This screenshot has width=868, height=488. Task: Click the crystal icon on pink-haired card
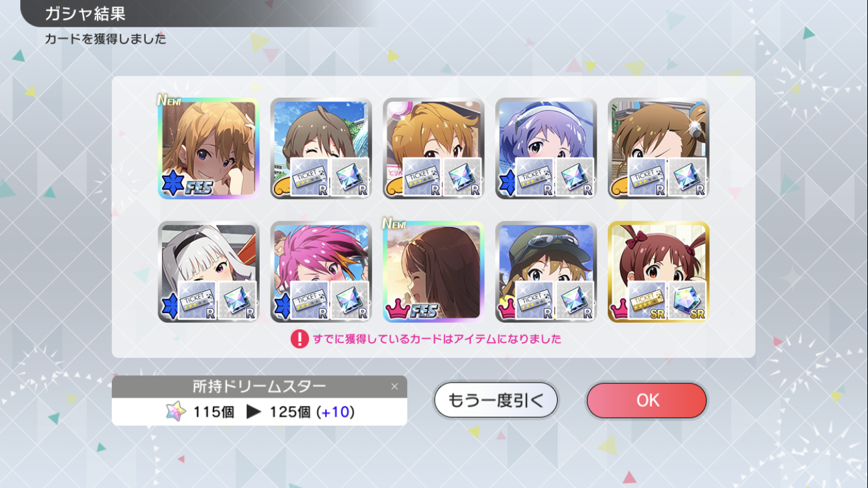[349, 301]
